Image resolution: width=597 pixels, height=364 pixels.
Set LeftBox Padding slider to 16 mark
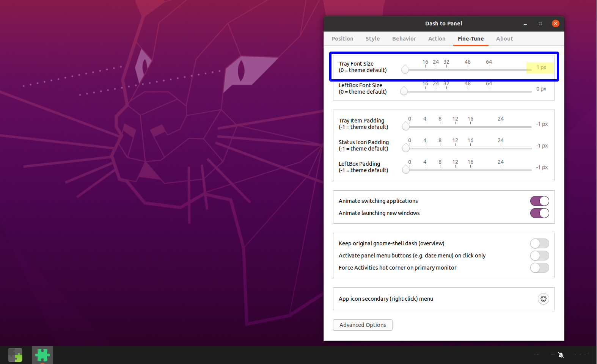(470, 170)
